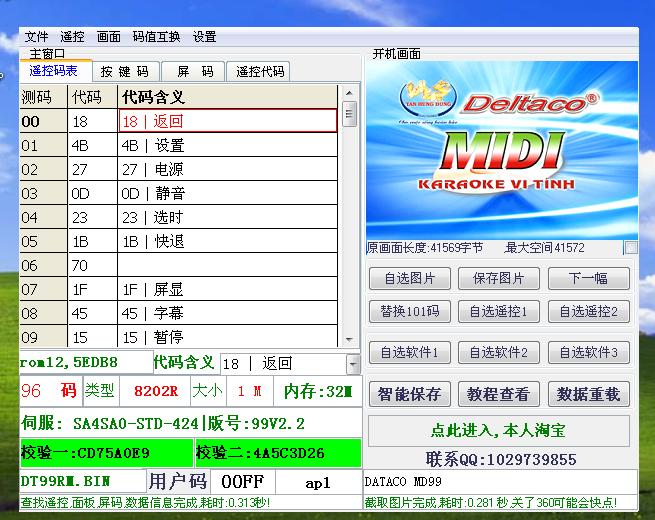The height and width of the screenshot is (520, 655).
Task: Click the 8202R type value
Action: 155,391
